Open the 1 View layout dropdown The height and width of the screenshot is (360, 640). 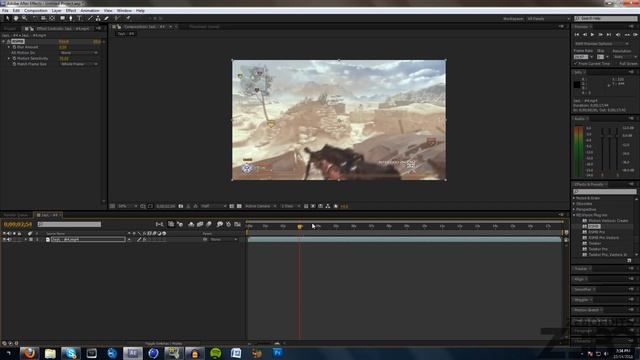pyautogui.click(x=291, y=207)
